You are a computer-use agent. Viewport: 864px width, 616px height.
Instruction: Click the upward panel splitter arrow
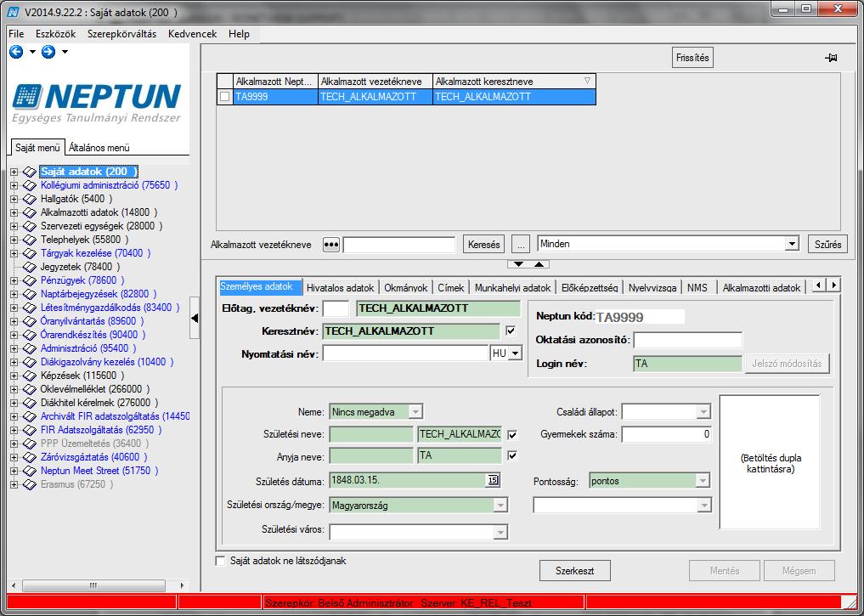(539, 264)
